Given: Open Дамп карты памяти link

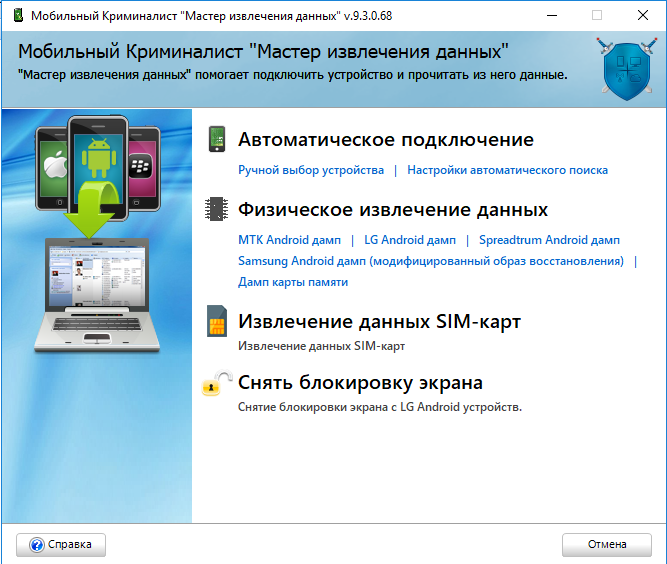Looking at the screenshot, I should tap(293, 282).
